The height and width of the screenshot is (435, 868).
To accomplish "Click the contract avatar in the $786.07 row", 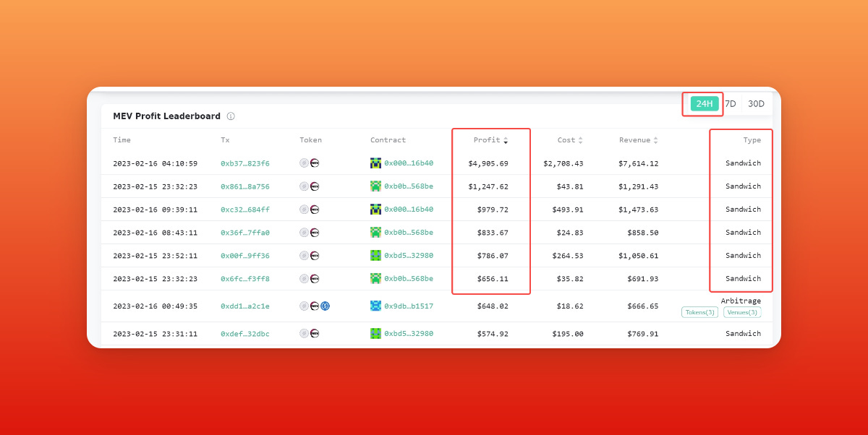I will tap(375, 256).
